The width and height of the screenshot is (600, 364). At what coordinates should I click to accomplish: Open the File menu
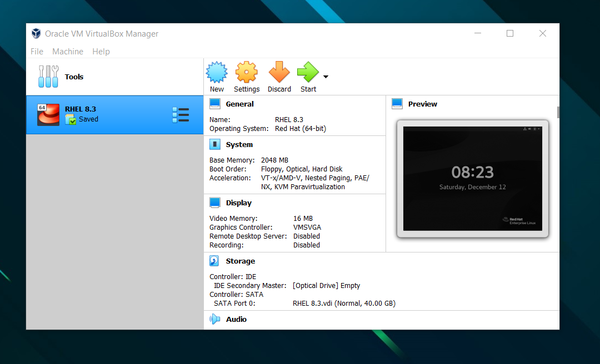(37, 52)
